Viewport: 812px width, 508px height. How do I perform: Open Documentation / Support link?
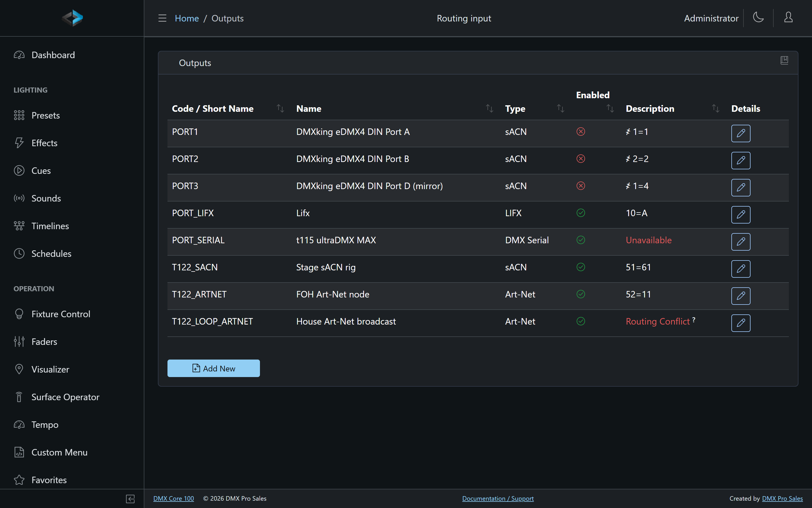pyautogui.click(x=498, y=498)
